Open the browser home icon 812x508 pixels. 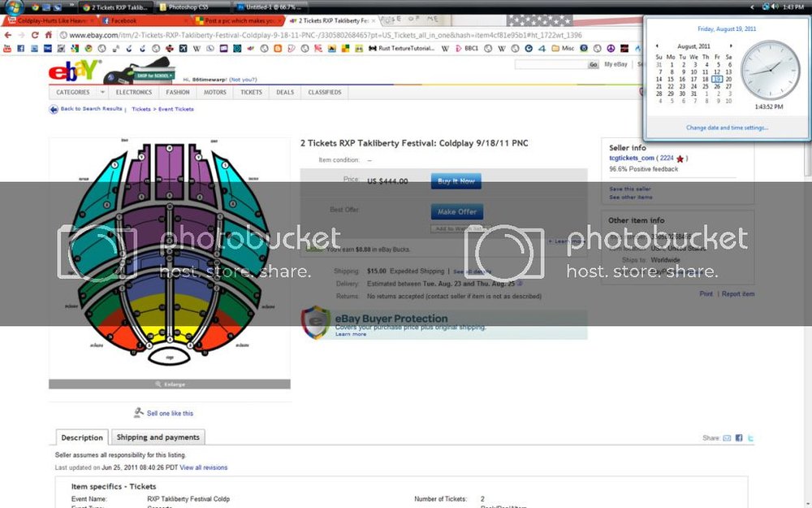pyautogui.click(x=48, y=35)
